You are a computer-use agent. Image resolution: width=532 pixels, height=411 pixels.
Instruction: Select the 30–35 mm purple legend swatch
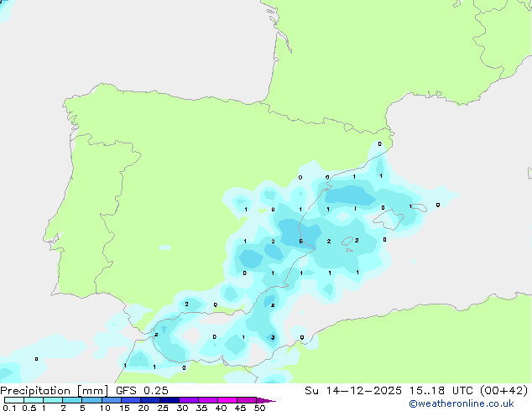pos(189,400)
